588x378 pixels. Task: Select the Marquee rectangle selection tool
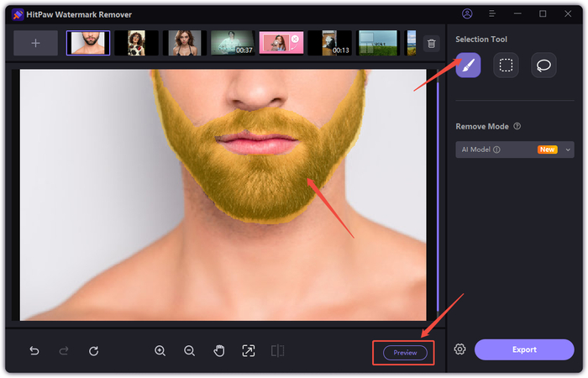(x=506, y=66)
